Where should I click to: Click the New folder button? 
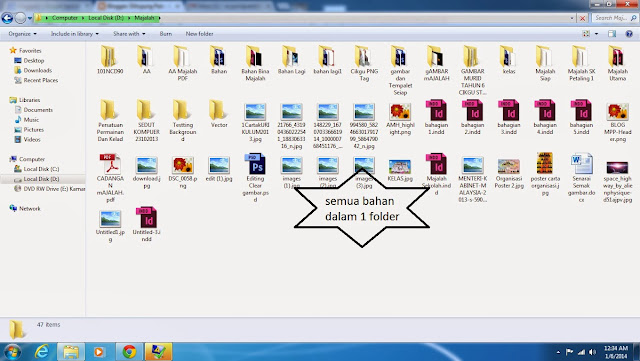[199, 34]
